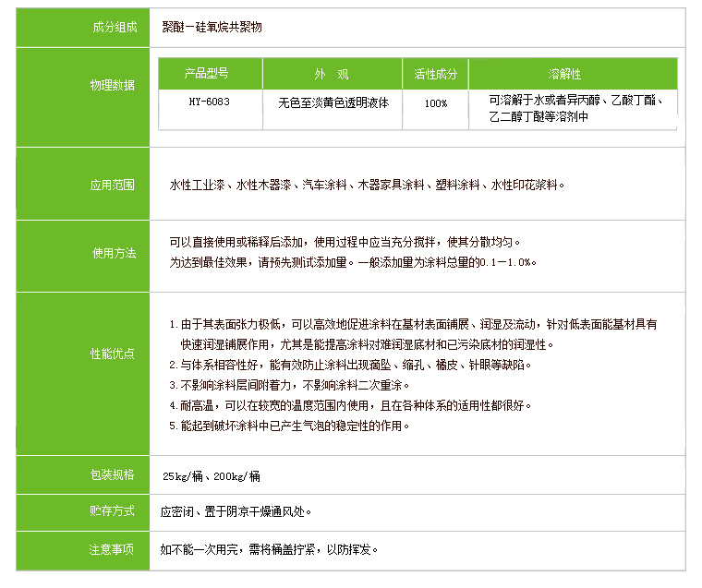Screen dimensions: 702x588
Task: Click the 成分组成 row label
Action: (115, 28)
